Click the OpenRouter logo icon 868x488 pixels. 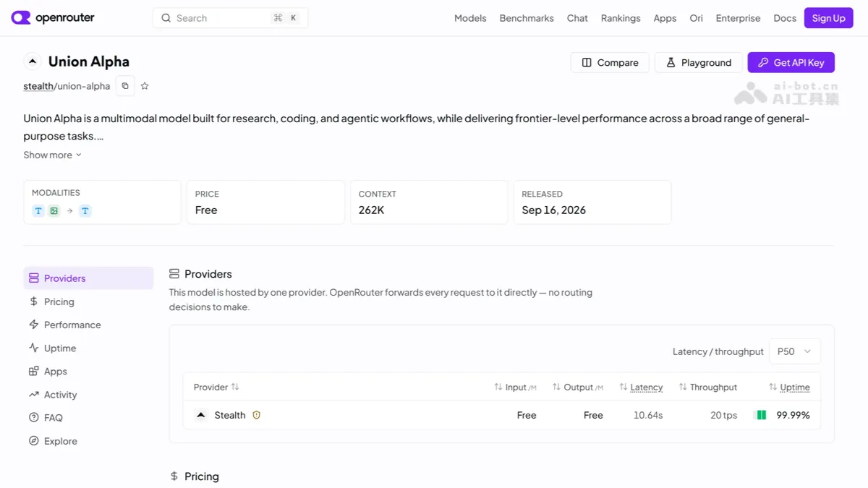click(21, 18)
